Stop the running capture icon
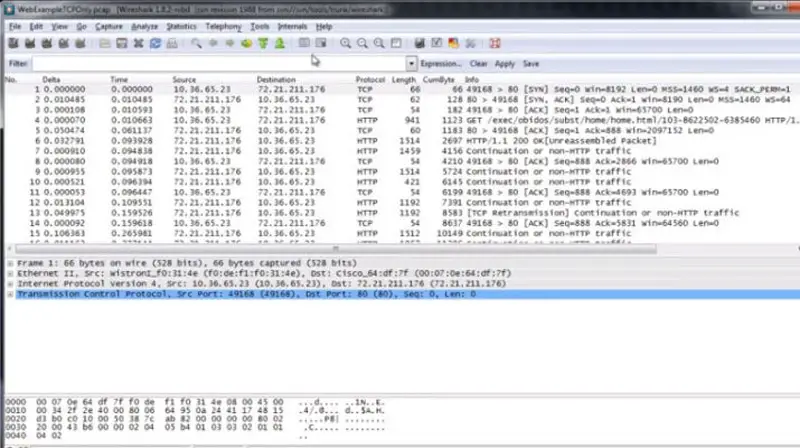The height and width of the screenshot is (448, 800). point(64,43)
